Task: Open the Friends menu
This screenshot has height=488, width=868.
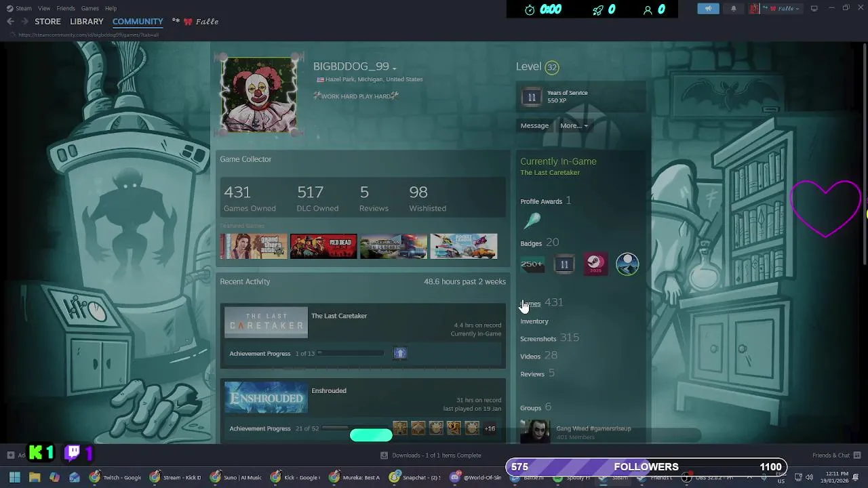Action: [66, 8]
